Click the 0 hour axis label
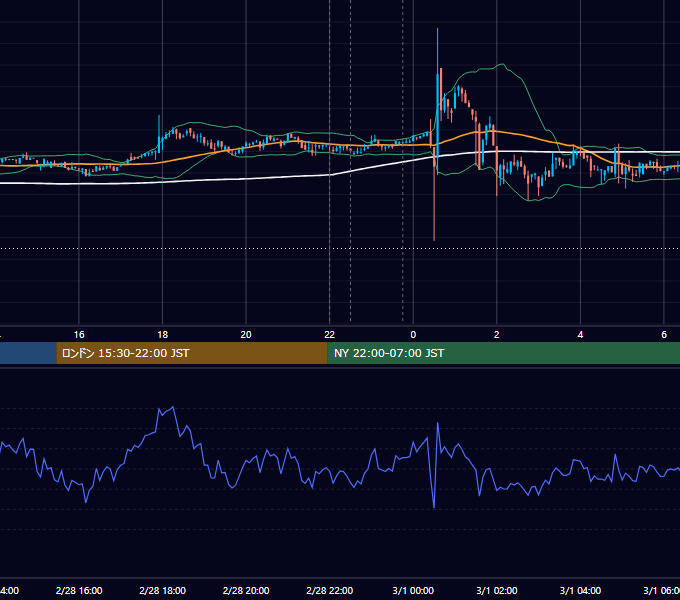Image resolution: width=680 pixels, height=600 pixels. click(413, 335)
